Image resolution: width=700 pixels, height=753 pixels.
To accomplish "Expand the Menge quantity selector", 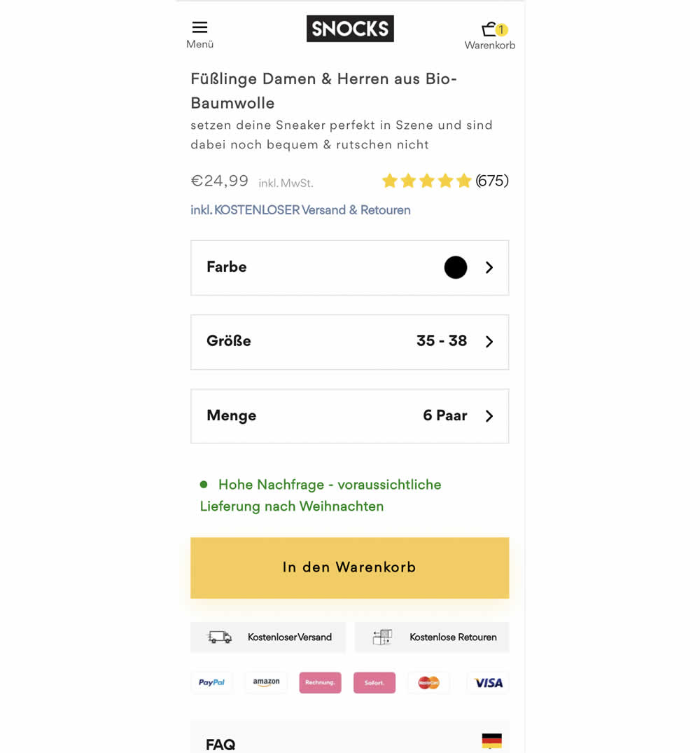I will 349,416.
